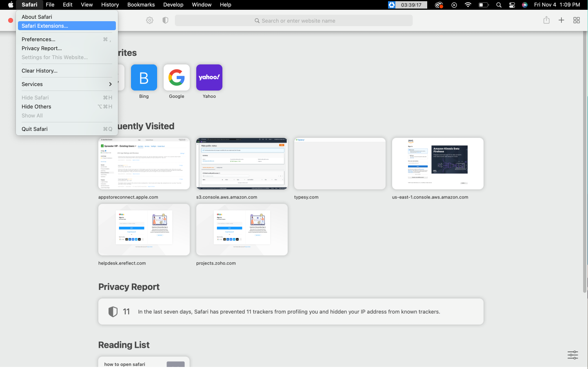Click Quit Safari menu entry

coord(35,129)
